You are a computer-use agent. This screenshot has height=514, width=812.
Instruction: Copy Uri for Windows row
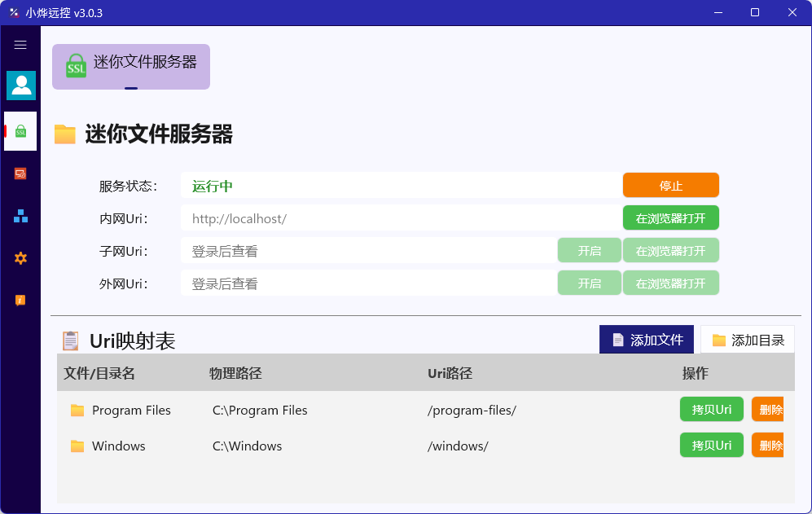[x=712, y=445]
